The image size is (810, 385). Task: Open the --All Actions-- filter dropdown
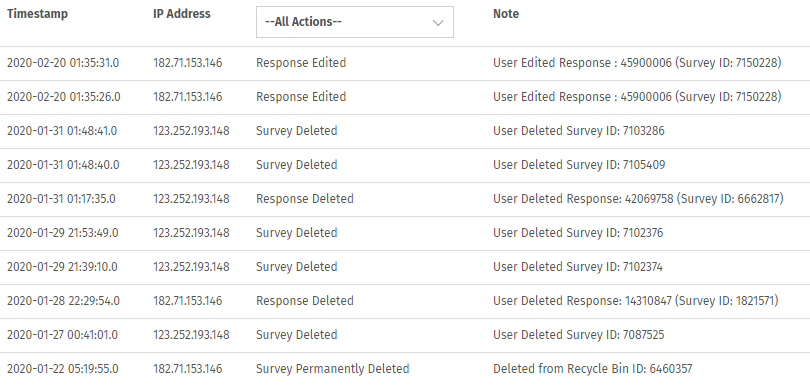pyautogui.click(x=355, y=22)
